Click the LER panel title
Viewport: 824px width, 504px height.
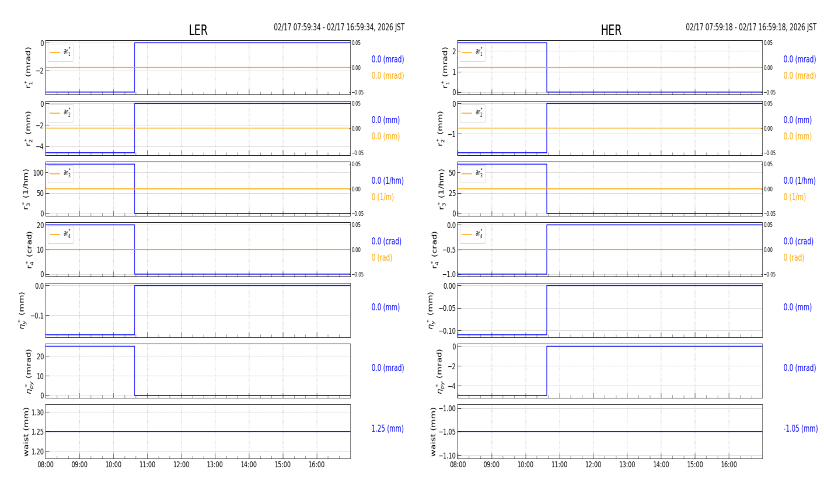tap(198, 30)
